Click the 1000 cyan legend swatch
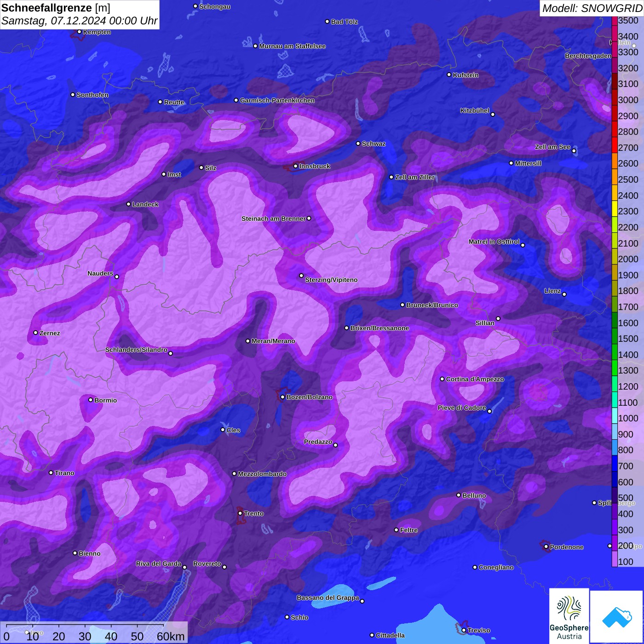 coord(615,415)
